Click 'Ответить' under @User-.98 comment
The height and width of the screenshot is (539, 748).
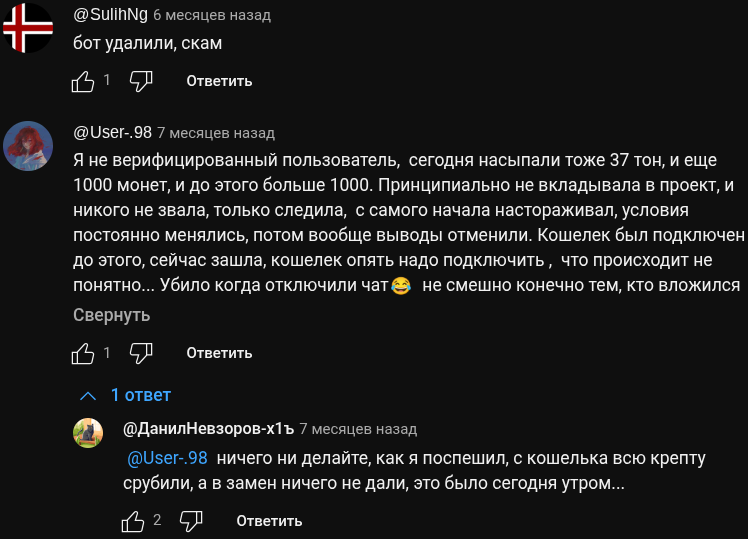[219, 353]
